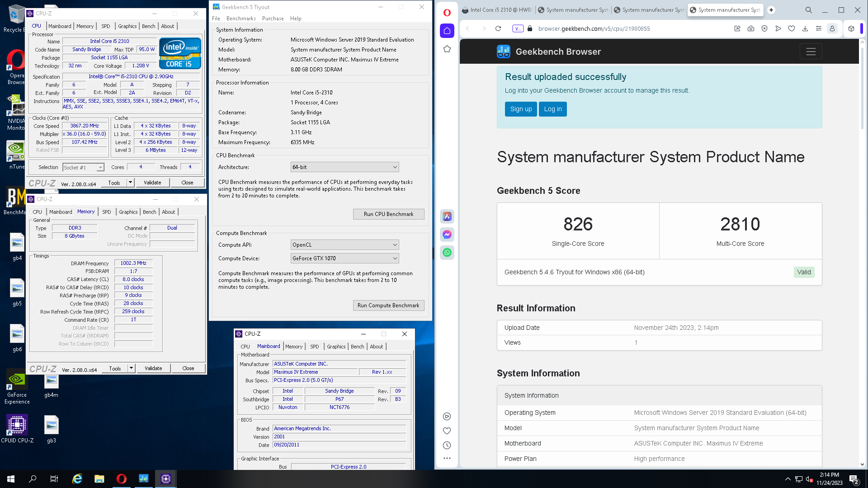Open the Player icon in Opera sidebar
Screen dimensions: 868x488
pos(447,417)
